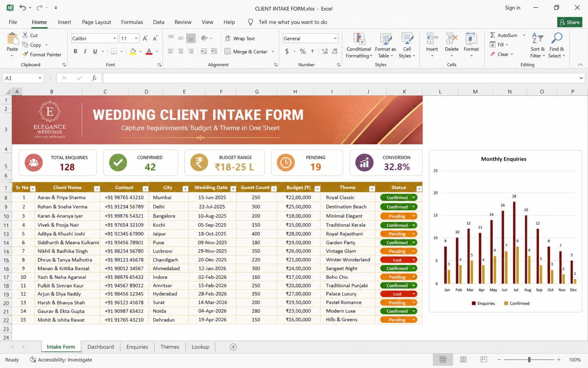Image resolution: width=588 pixels, height=368 pixels.
Task: Switch to the Page Layout tab
Action: (96, 22)
